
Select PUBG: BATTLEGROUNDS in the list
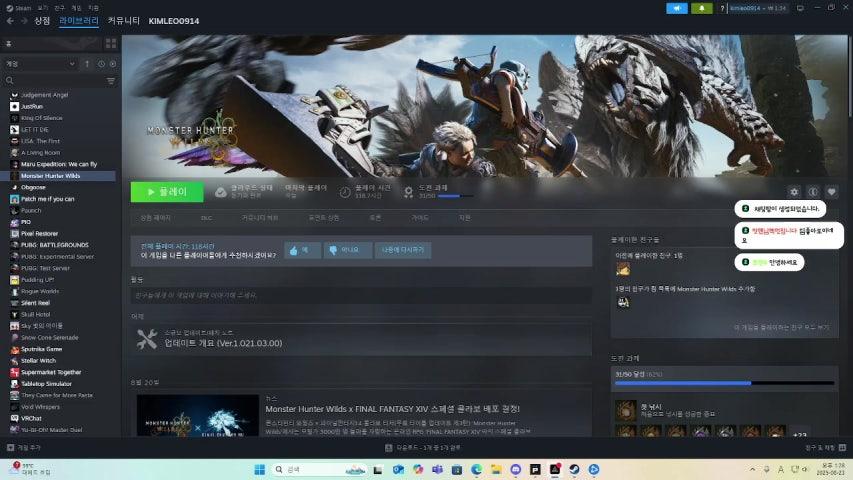[x=54, y=245]
